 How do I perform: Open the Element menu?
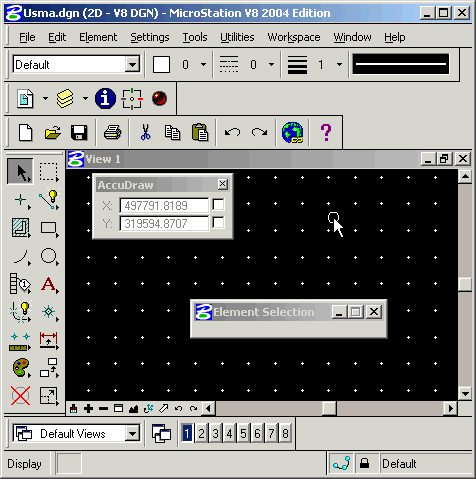(98, 37)
